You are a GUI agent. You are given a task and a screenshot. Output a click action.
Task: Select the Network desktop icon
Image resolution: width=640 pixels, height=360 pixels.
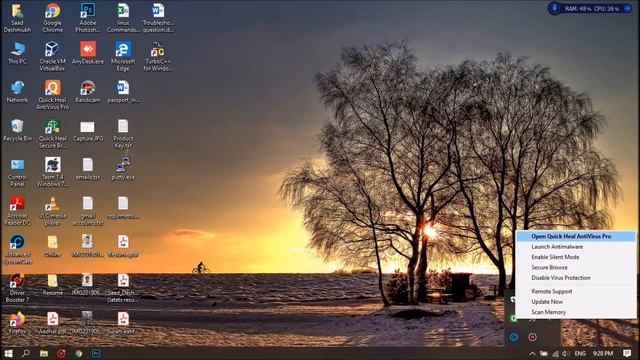click(17, 91)
